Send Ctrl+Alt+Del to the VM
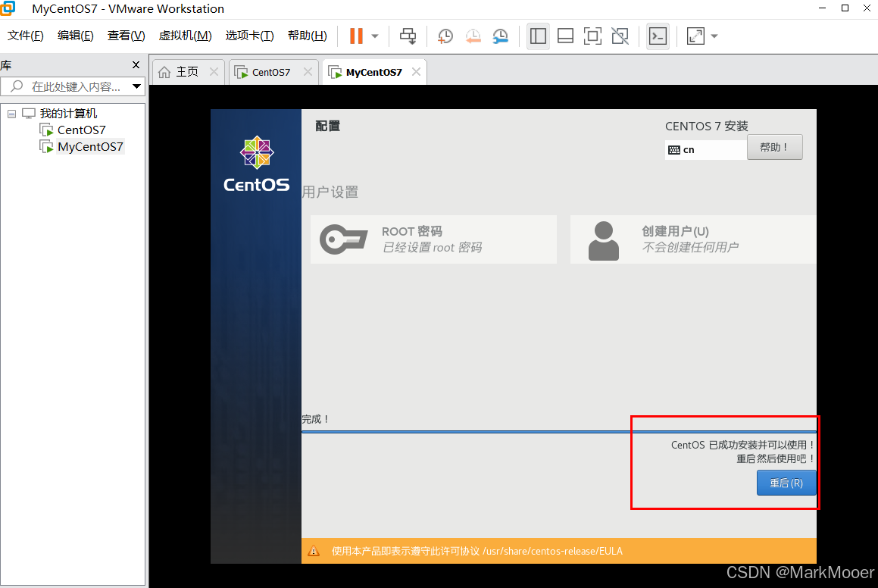Image resolution: width=878 pixels, height=588 pixels. point(408,36)
